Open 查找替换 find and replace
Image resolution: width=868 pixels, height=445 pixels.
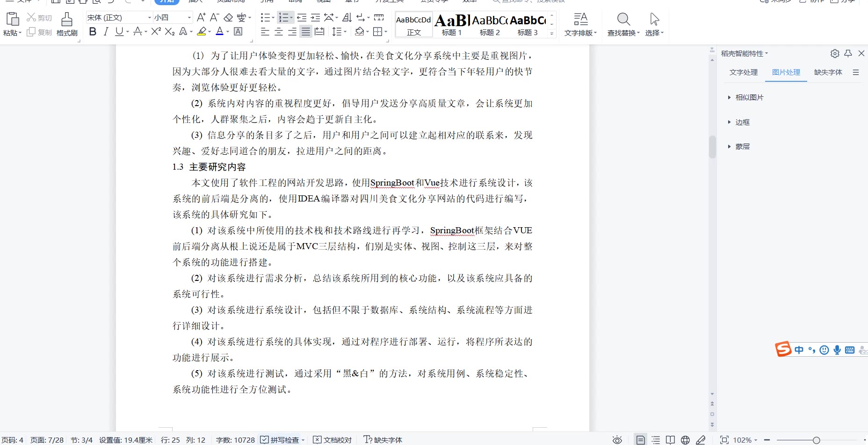[623, 24]
